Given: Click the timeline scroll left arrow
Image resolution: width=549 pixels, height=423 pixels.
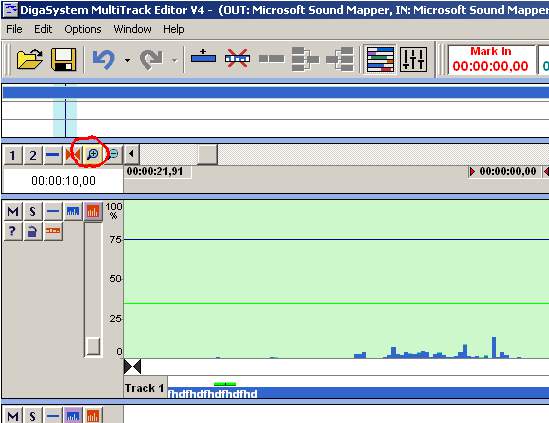Looking at the screenshot, I should (132, 154).
